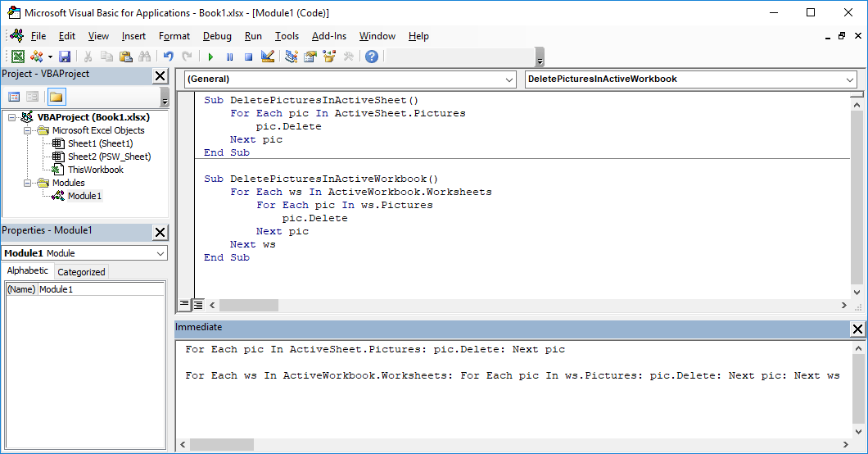The width and height of the screenshot is (868, 454).
Task: Click the (Name) property value Module1
Action: tap(102, 289)
